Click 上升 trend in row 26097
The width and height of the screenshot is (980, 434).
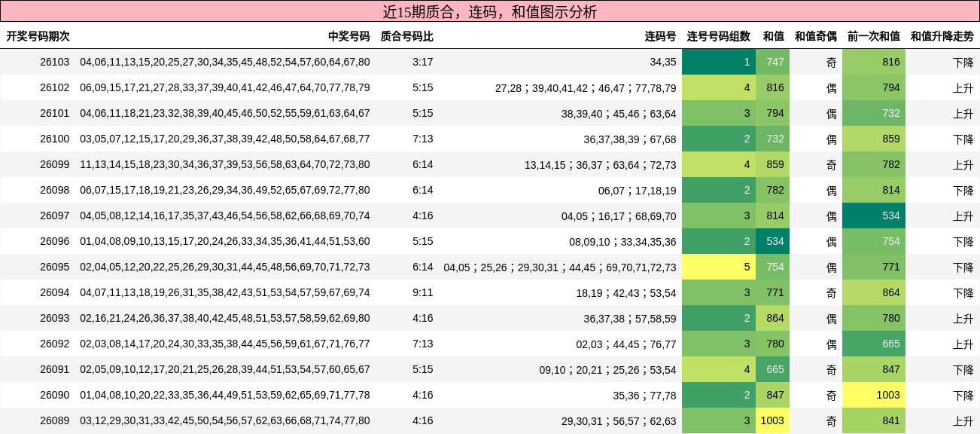coord(963,215)
